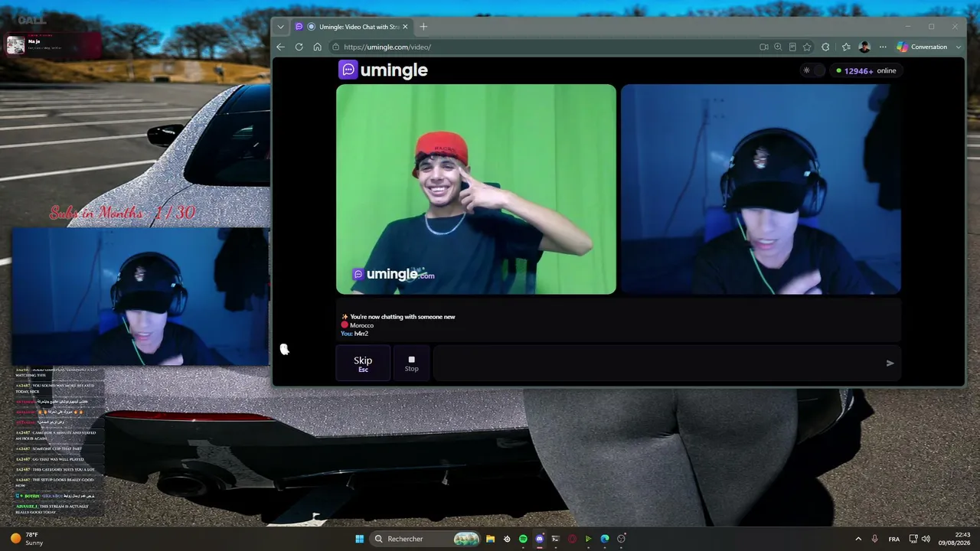Click the Subs in Months 1 / 30 overlay
The image size is (980, 551).
tap(122, 213)
